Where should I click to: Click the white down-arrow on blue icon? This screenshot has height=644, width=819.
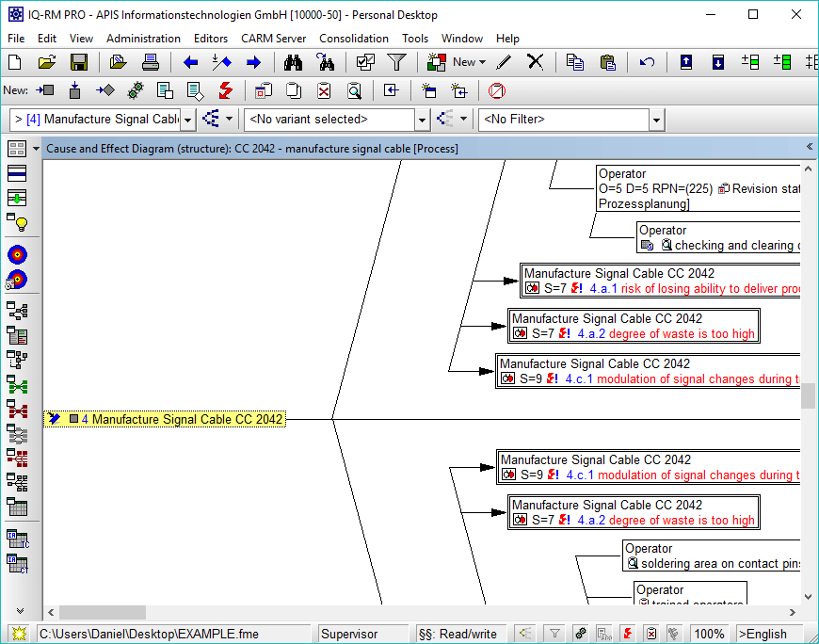point(718,62)
